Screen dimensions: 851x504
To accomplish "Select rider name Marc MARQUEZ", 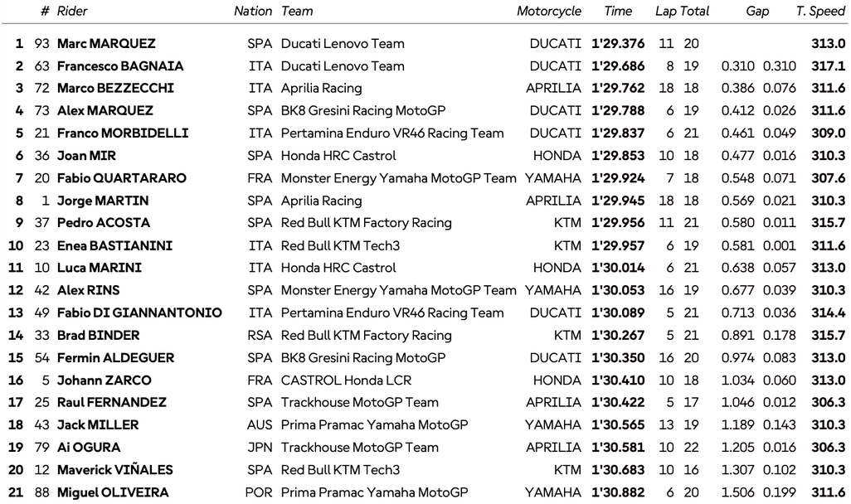I will pyautogui.click(x=106, y=44).
